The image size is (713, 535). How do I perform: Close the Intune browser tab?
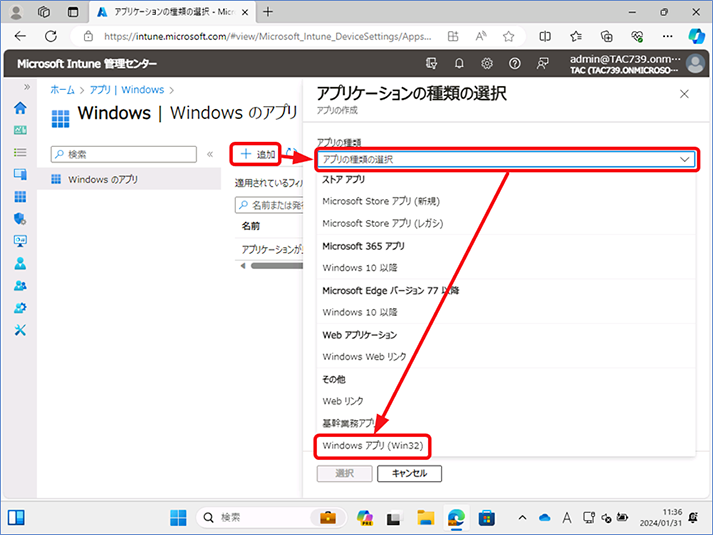[x=245, y=12]
